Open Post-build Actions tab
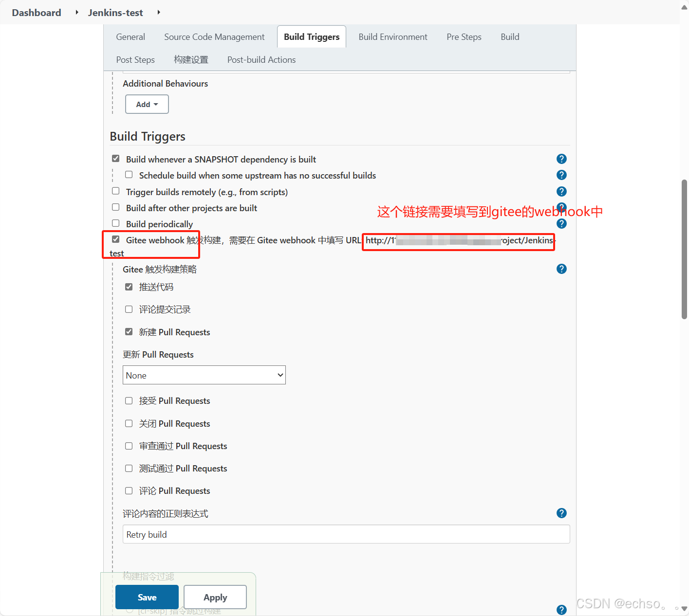 coord(261,60)
